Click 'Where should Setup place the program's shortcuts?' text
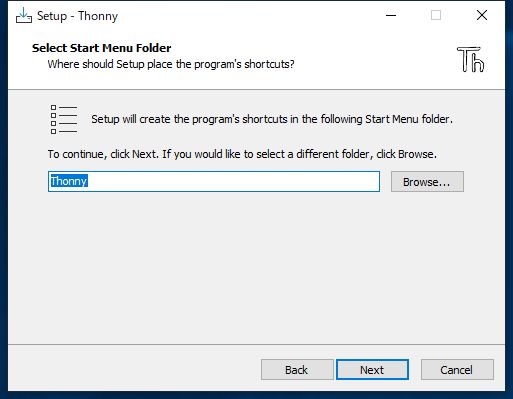The height and width of the screenshot is (399, 513). pyautogui.click(x=171, y=64)
